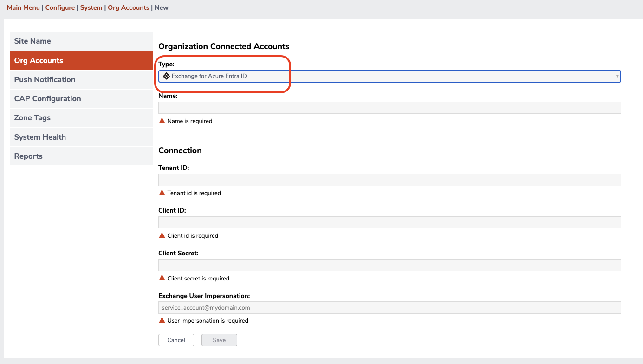Open the Type dropdown arrow

617,76
